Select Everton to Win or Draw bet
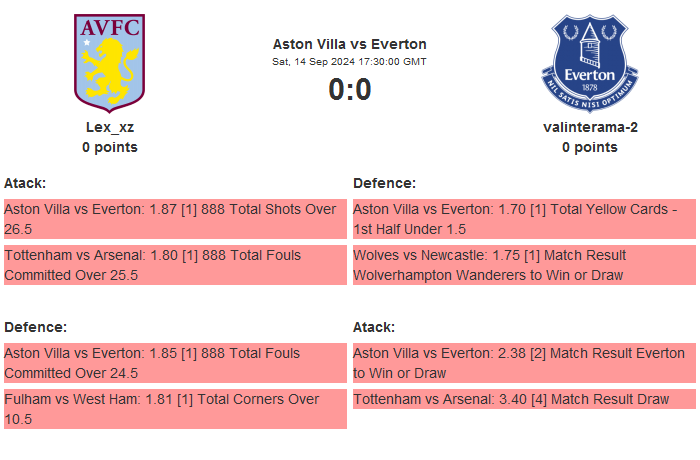Viewport: 700px width, 460px height. 524,363
